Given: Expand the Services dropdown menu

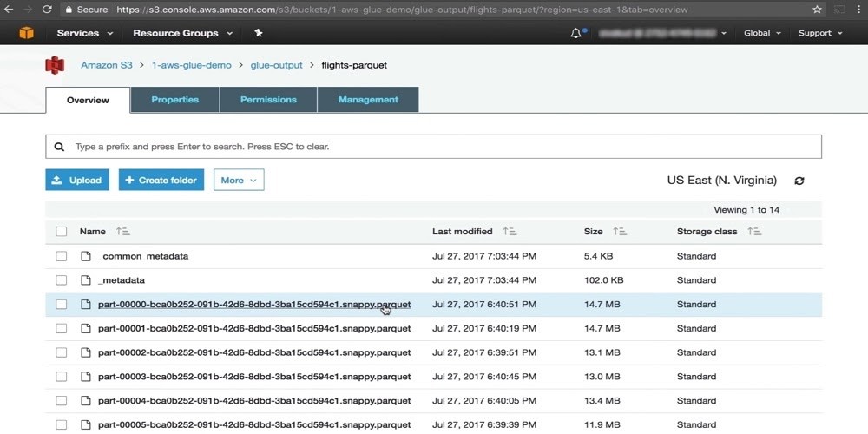Looking at the screenshot, I should 85,33.
